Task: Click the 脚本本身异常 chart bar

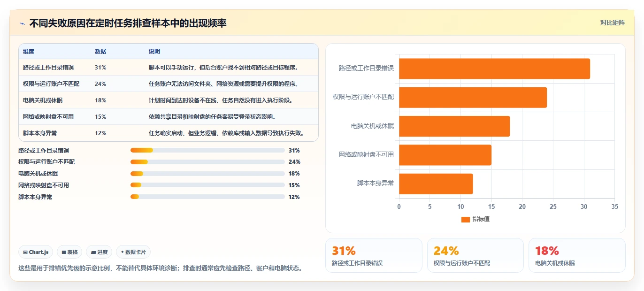Action: pyautogui.click(x=436, y=184)
